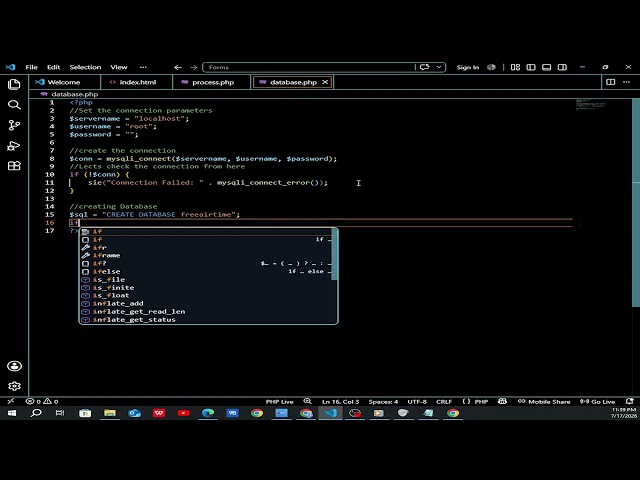
Task: Open Microsoft Edge from the taskbar
Action: click(x=208, y=413)
